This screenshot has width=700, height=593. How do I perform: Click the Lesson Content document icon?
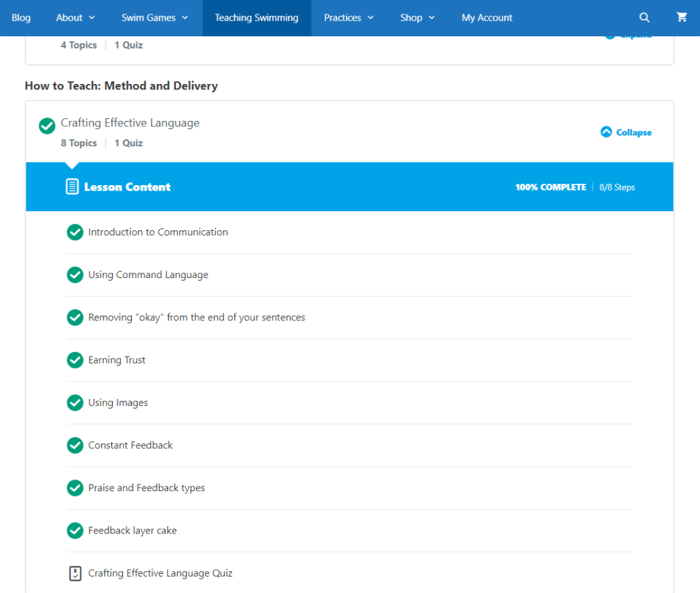pyautogui.click(x=72, y=187)
